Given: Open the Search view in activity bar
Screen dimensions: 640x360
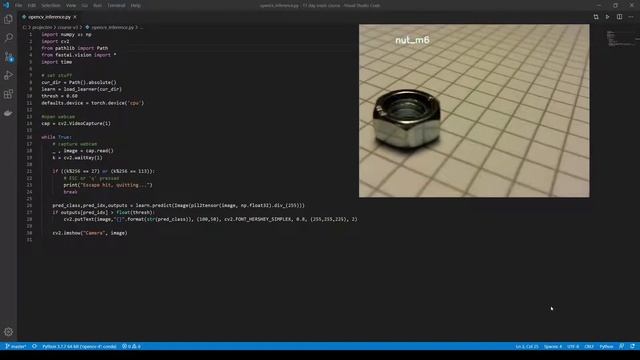Looking at the screenshot, I should 8,38.
